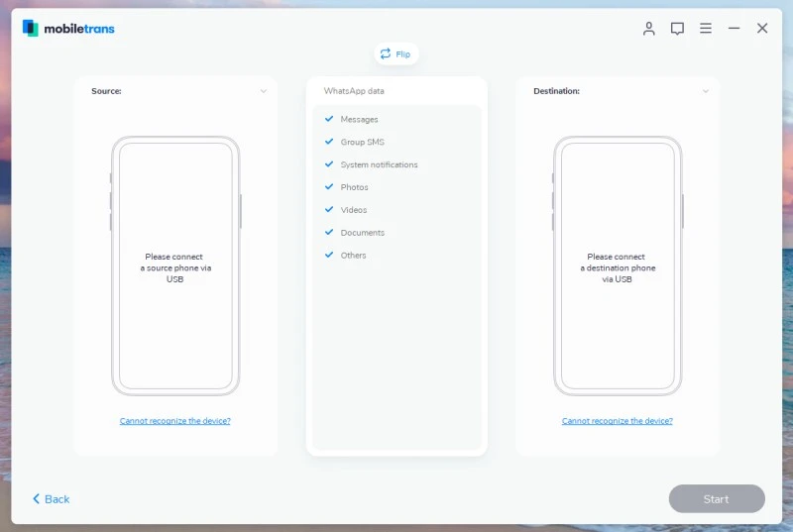793x532 pixels.
Task: Open source 'Cannot recognize the device?' link
Action: pyautogui.click(x=175, y=421)
